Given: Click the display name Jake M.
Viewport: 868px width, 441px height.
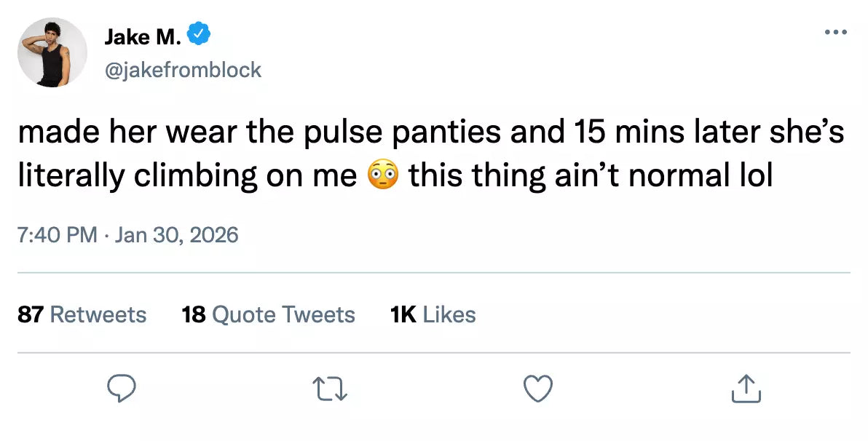Looking at the screenshot, I should point(143,35).
